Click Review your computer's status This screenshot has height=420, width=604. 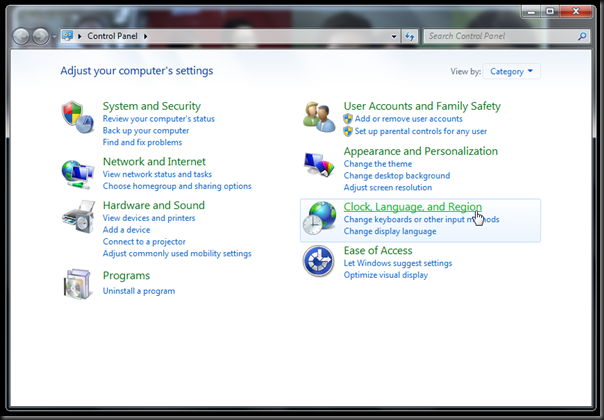click(x=158, y=119)
